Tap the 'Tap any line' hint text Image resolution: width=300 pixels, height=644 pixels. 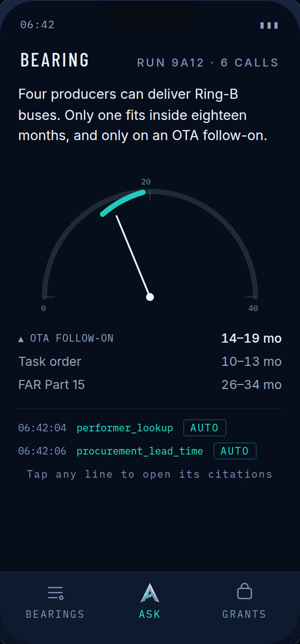coord(150,474)
